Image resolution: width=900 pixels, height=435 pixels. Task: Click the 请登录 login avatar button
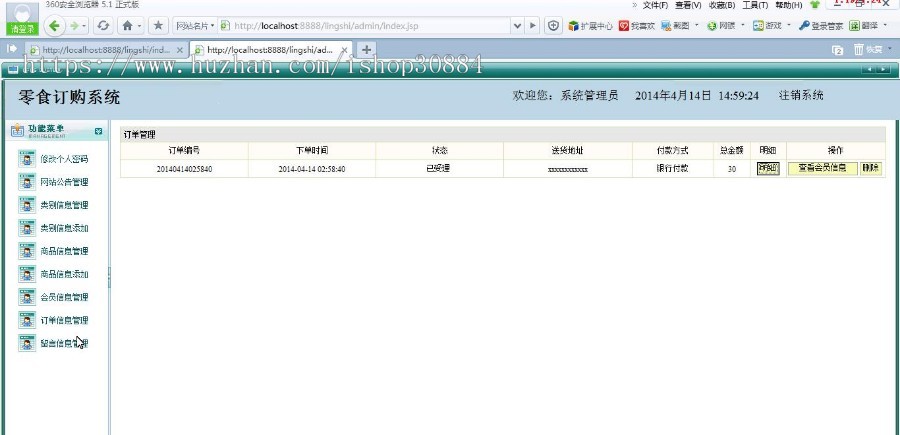pos(22,18)
